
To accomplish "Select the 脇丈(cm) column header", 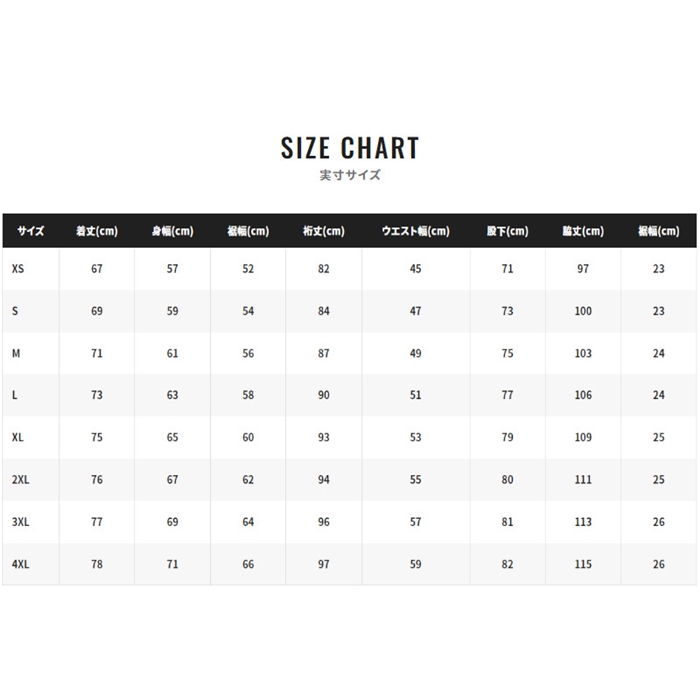I will point(583,231).
